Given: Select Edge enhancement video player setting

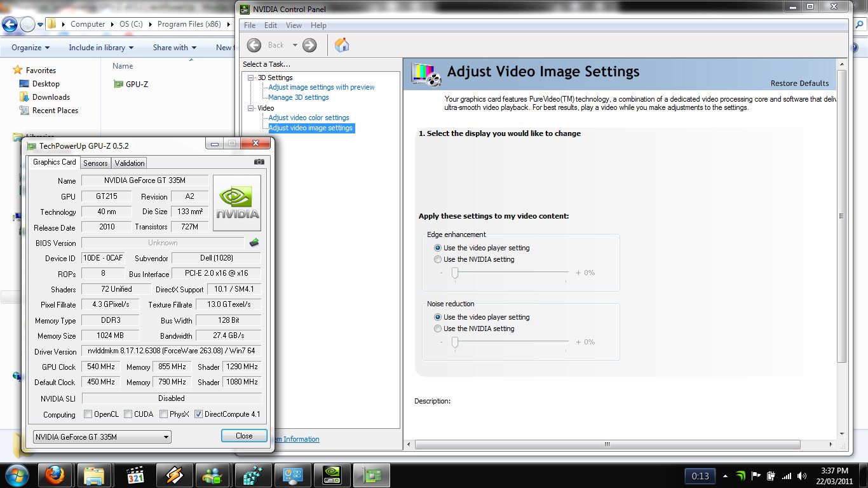Looking at the screenshot, I should coord(438,248).
